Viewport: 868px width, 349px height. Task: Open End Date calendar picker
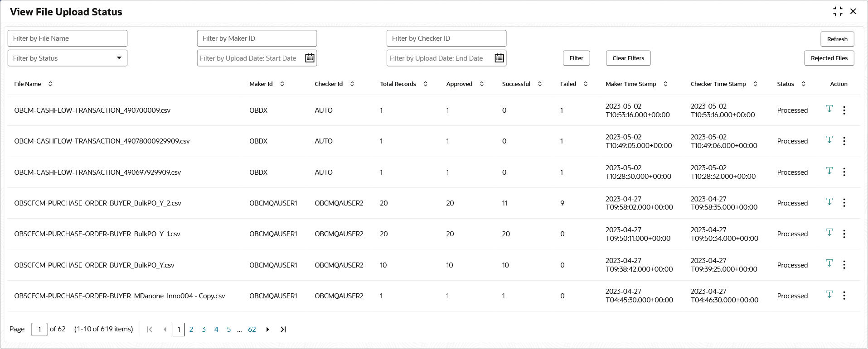pyautogui.click(x=499, y=58)
